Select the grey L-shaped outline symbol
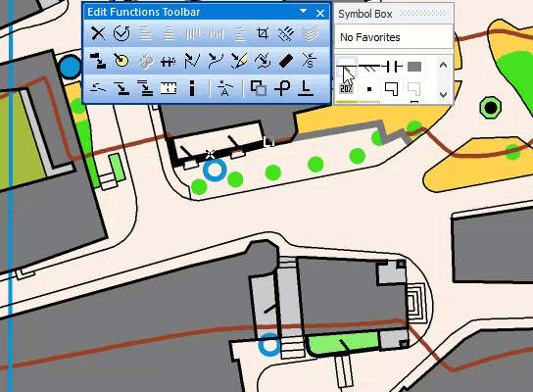 (413, 89)
